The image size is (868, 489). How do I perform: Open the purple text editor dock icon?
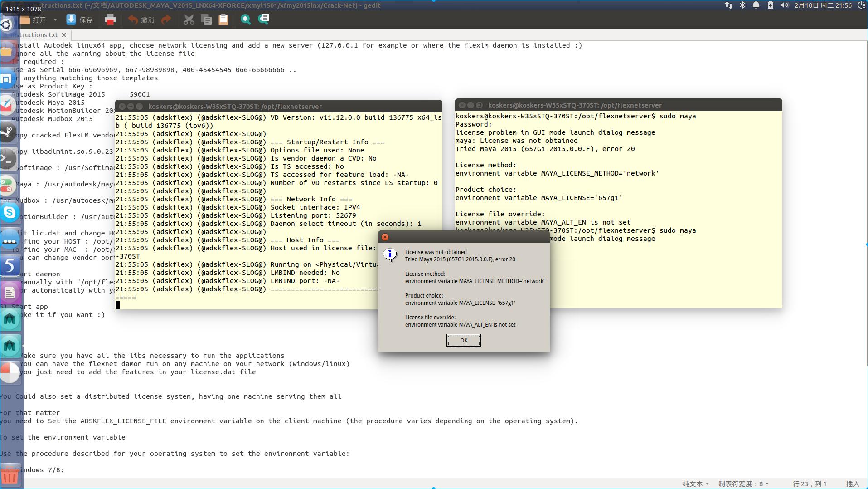(x=10, y=293)
